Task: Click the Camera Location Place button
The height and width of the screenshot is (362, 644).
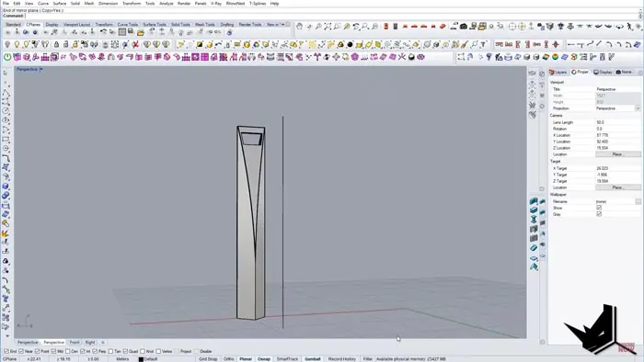Action: click(617, 154)
